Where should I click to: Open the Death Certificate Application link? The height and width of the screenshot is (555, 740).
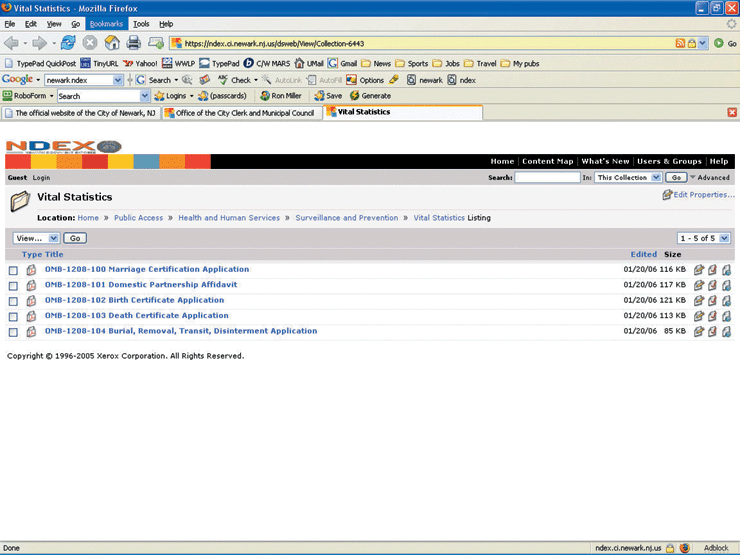pyautogui.click(x=136, y=316)
